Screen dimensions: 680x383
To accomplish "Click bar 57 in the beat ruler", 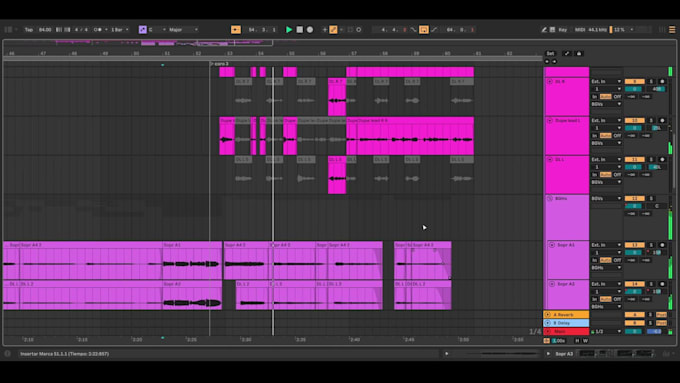I will tap(354, 53).
